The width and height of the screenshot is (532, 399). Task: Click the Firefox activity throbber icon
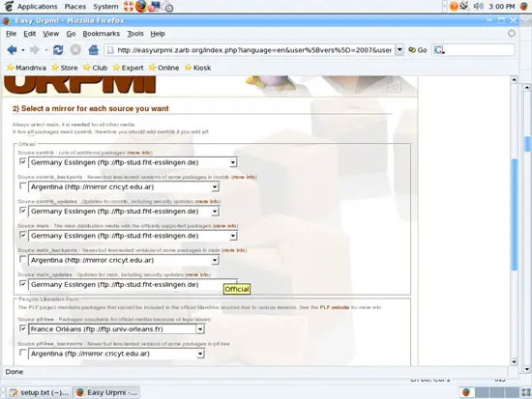pyautogui.click(x=512, y=34)
